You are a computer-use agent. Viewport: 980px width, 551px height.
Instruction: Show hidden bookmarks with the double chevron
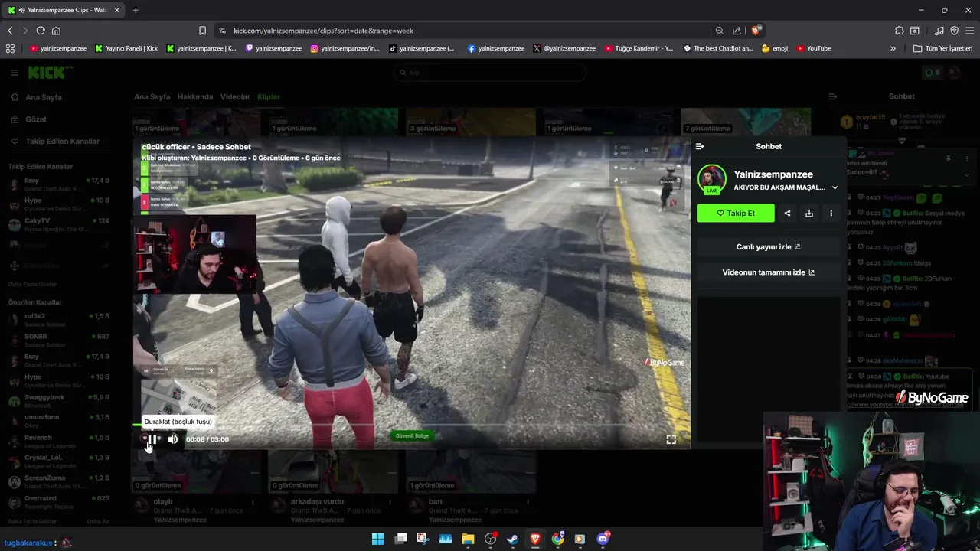click(893, 48)
